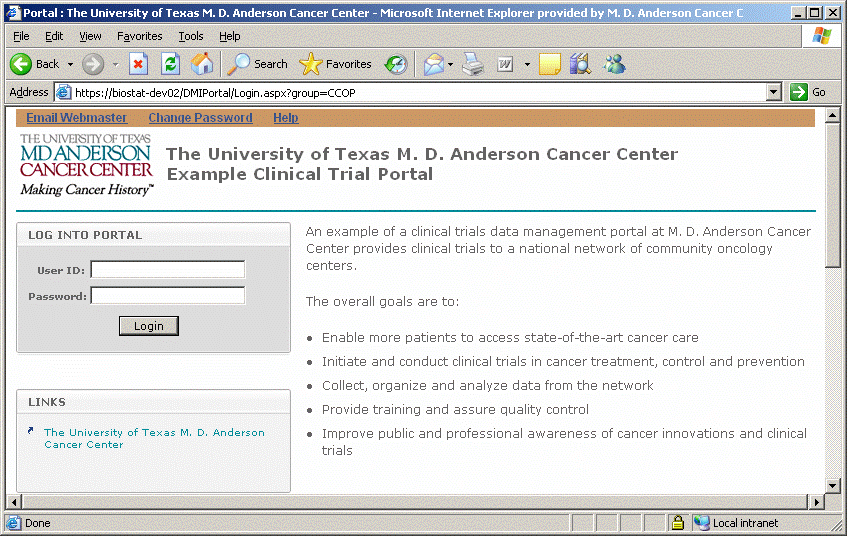Viewport: 847px width, 536px height.
Task: Click the vertical scrollbar thumb
Action: coord(832,195)
